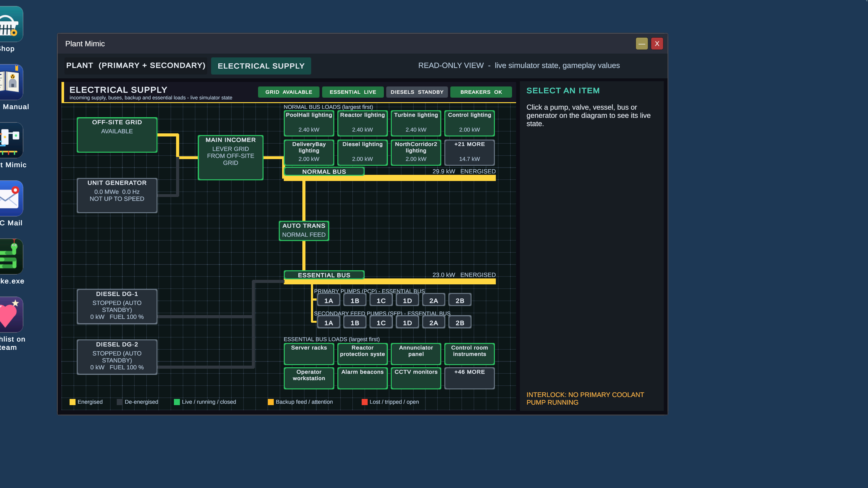
Task: Click the Energised yellow legend swatch
Action: click(x=72, y=402)
